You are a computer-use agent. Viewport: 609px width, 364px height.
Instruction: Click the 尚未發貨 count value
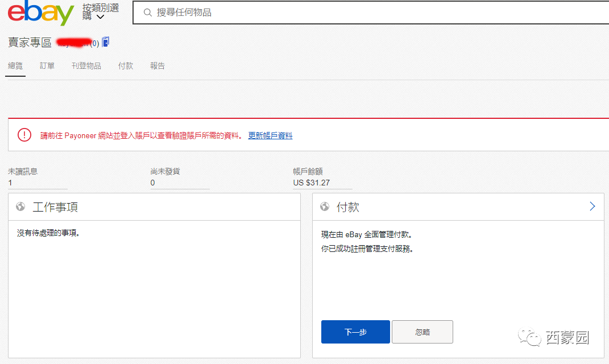click(x=152, y=183)
